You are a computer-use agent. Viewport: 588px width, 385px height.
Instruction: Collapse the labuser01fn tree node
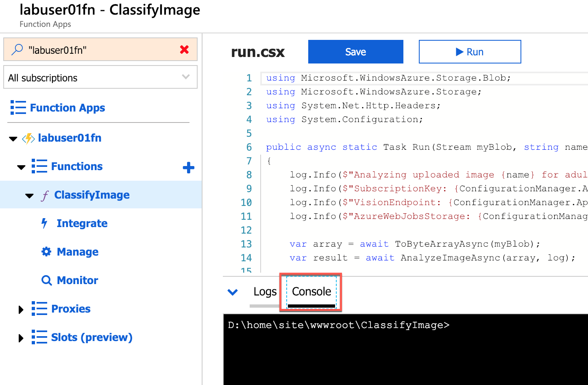(x=13, y=139)
